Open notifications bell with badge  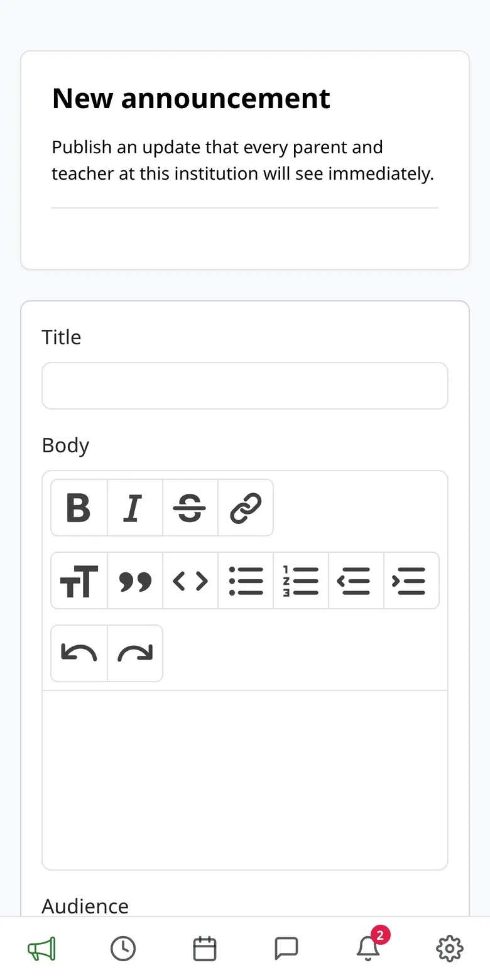point(368,947)
